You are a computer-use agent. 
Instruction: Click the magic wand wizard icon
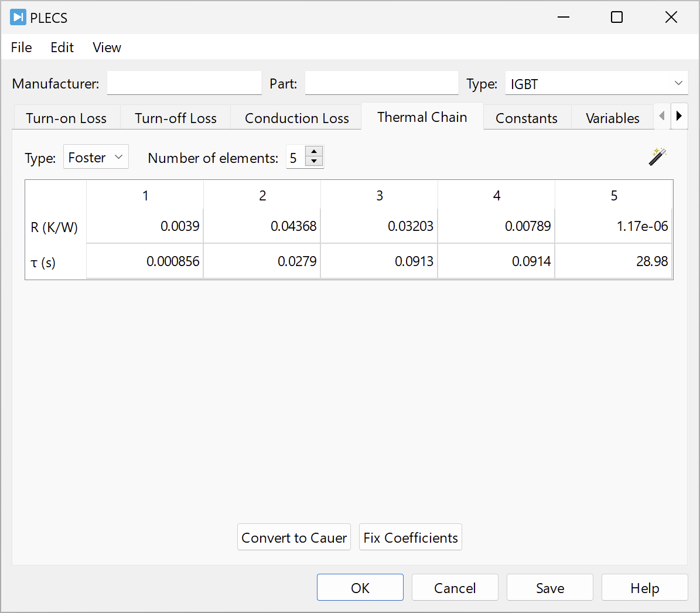point(658,156)
